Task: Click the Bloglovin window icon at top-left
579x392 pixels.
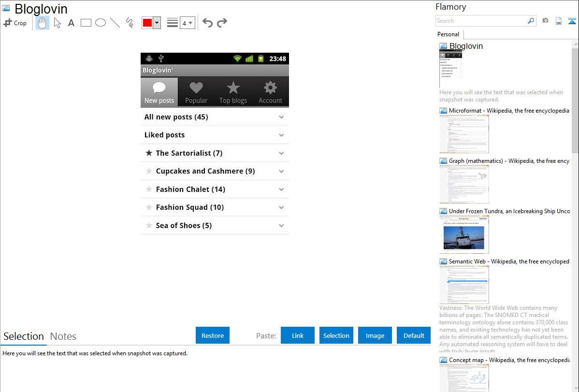Action: point(6,8)
